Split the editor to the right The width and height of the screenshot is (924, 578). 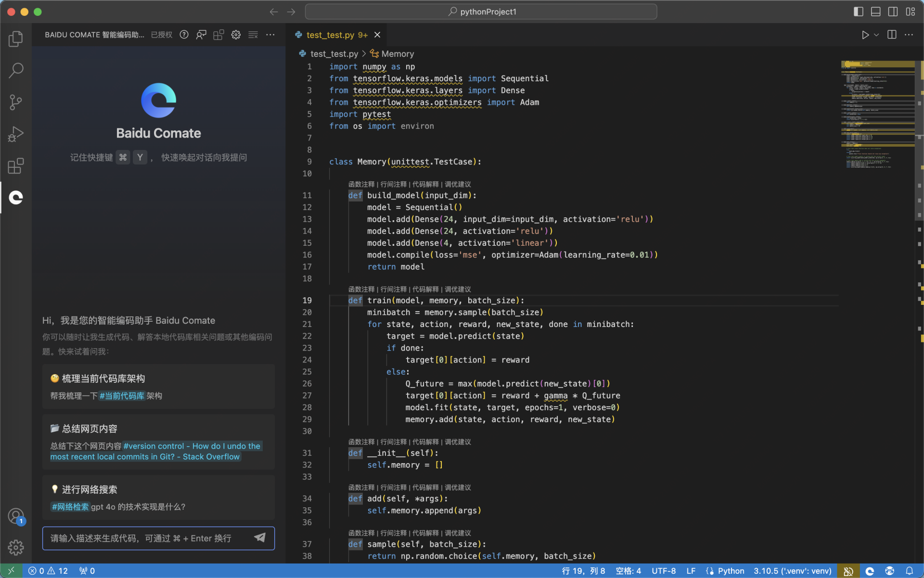coord(892,35)
